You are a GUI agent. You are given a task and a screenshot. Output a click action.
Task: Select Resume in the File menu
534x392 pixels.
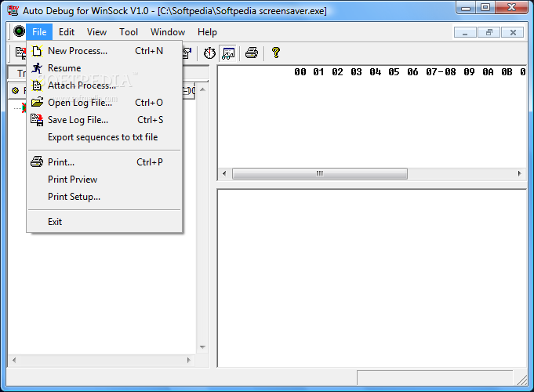(x=104, y=68)
